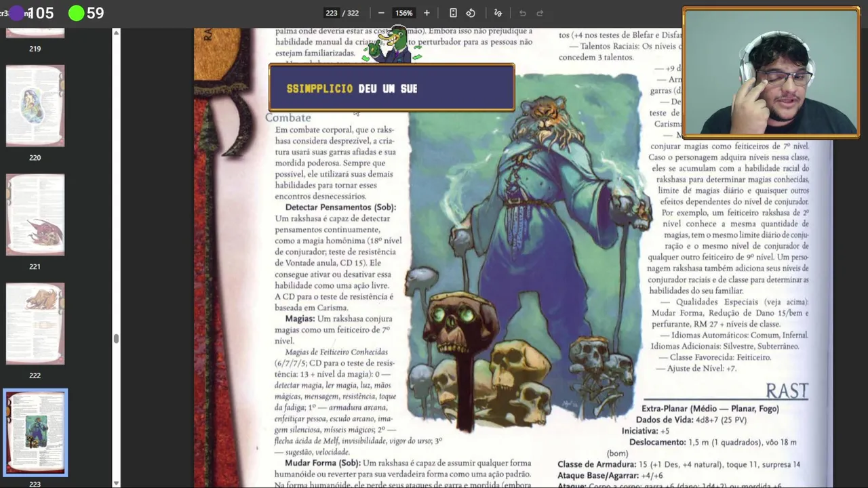
Task: Select the highlighted page 223 thumbnail
Action: click(x=35, y=432)
